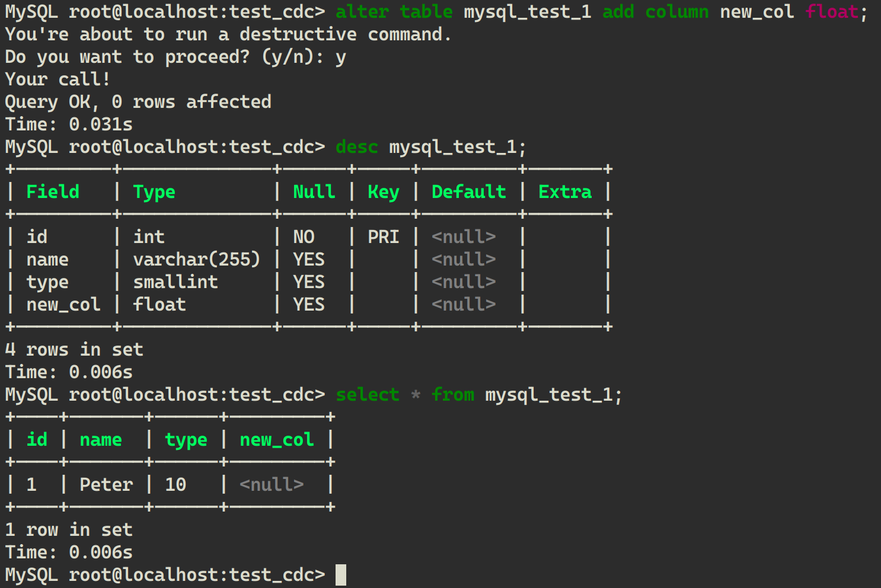
Task: Click the 'Extra' column header
Action: 565,192
